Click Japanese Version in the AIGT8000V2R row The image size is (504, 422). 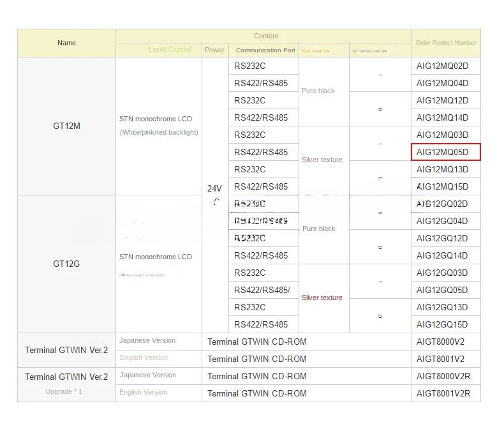[x=148, y=375]
